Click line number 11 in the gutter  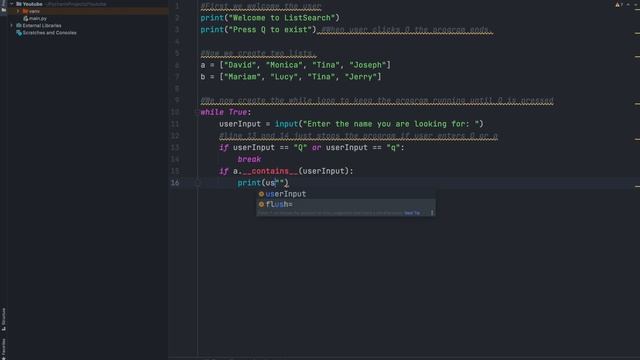175,124
